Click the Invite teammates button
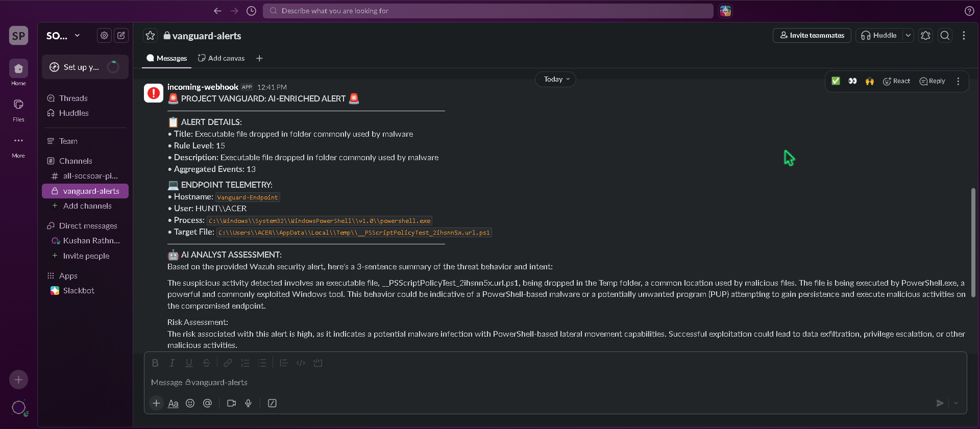Image resolution: width=980 pixels, height=429 pixels. click(812, 35)
